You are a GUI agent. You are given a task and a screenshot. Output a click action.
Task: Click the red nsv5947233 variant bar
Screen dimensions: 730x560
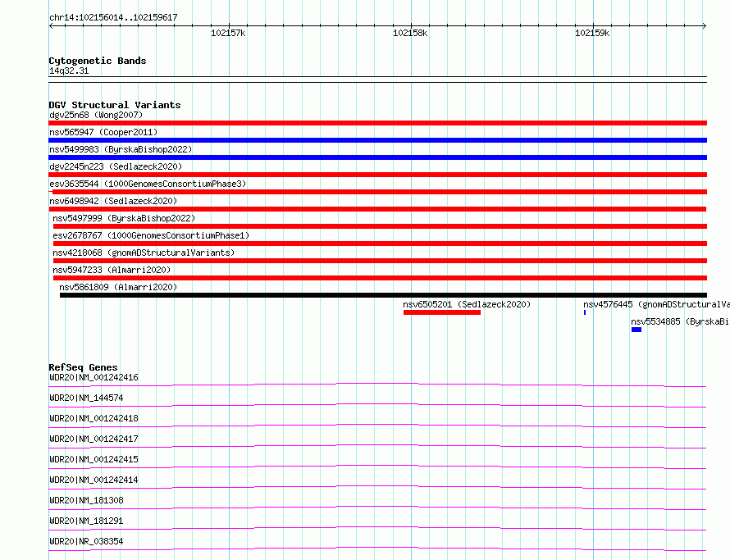click(x=380, y=278)
